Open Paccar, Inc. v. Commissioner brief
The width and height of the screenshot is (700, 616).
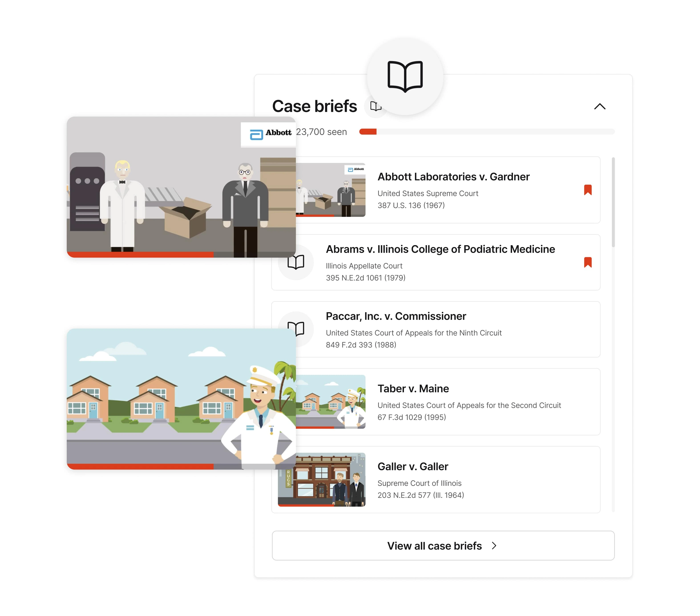[x=395, y=316]
